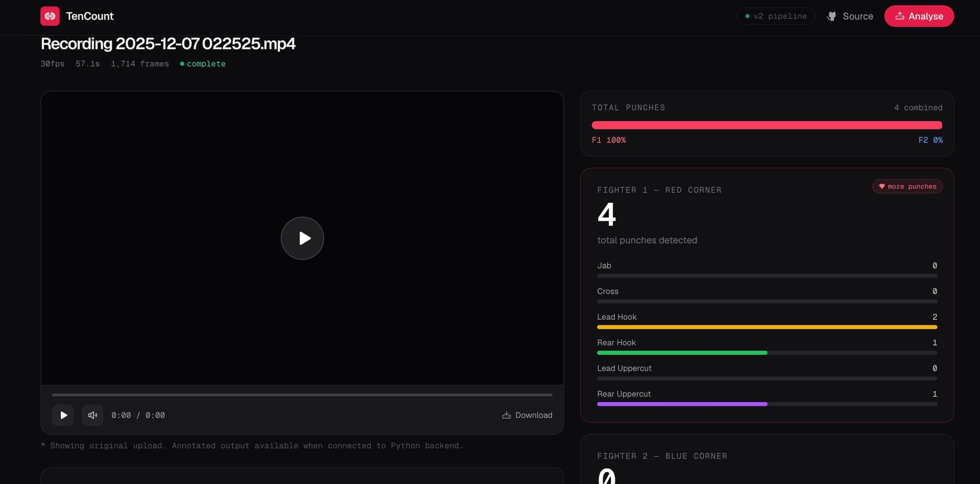Image resolution: width=980 pixels, height=484 pixels.
Task: Click the small play button in the controls bar
Action: click(63, 415)
